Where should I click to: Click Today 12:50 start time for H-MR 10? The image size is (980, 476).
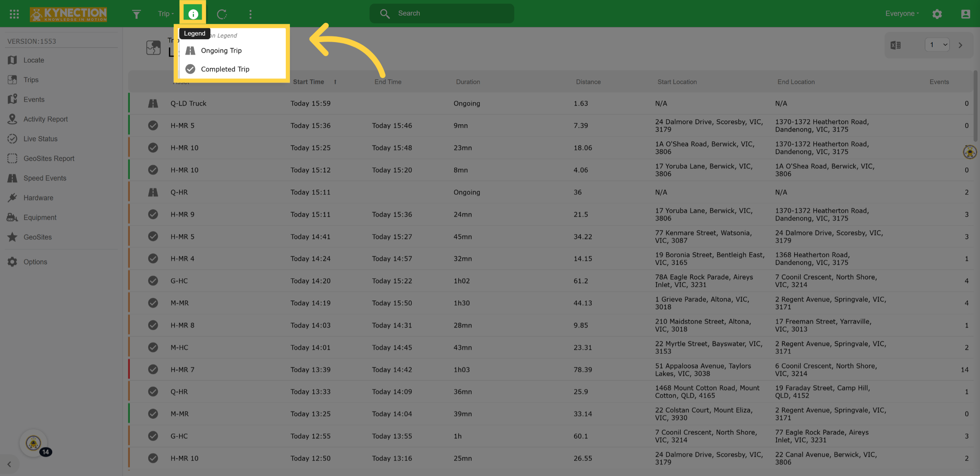pyautogui.click(x=310, y=458)
